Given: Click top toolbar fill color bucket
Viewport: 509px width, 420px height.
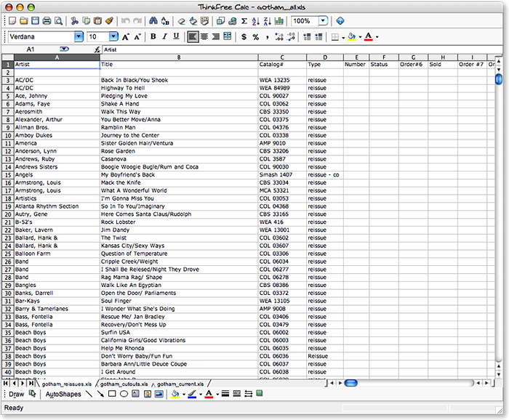Looking at the screenshot, I should coord(351,36).
